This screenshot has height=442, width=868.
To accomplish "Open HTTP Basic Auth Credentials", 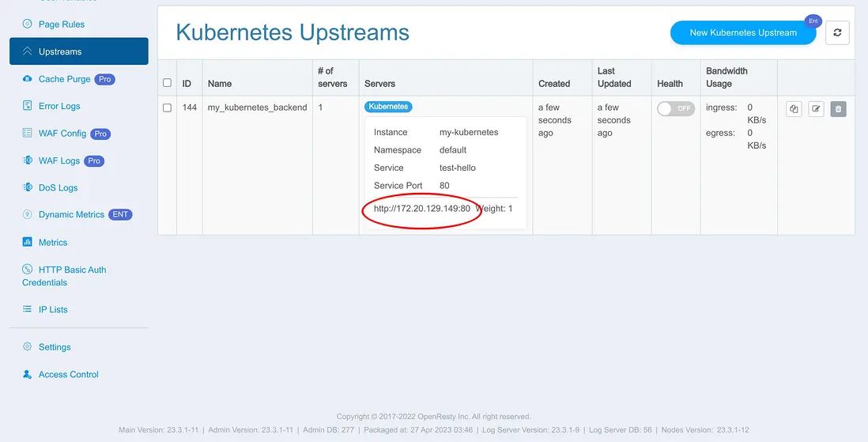I will (x=64, y=276).
